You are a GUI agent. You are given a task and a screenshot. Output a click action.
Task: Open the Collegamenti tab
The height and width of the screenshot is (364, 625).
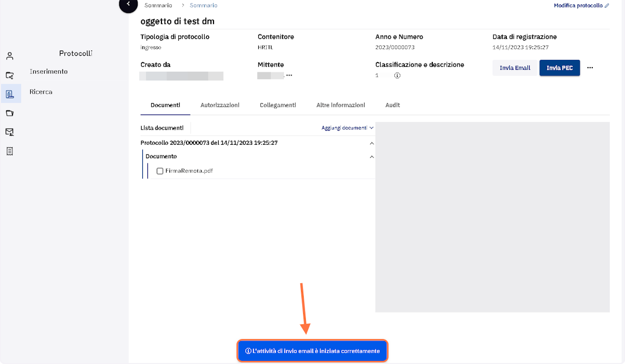pyautogui.click(x=278, y=105)
